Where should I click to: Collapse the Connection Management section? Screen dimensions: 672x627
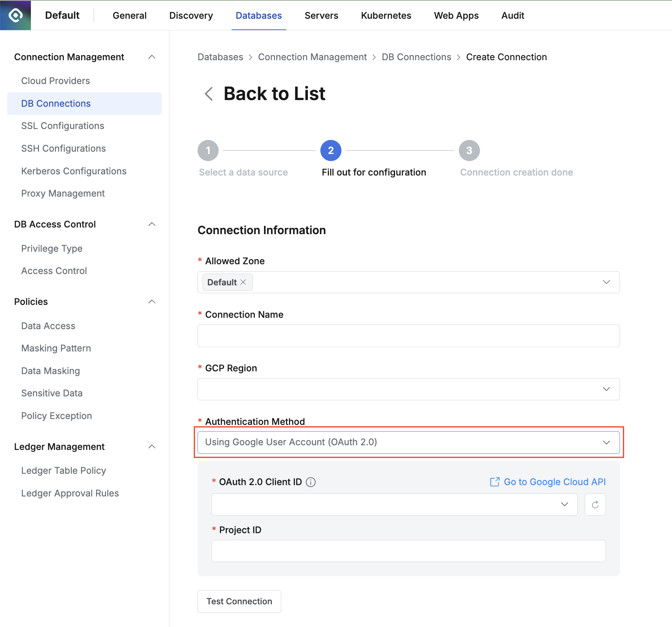(152, 57)
